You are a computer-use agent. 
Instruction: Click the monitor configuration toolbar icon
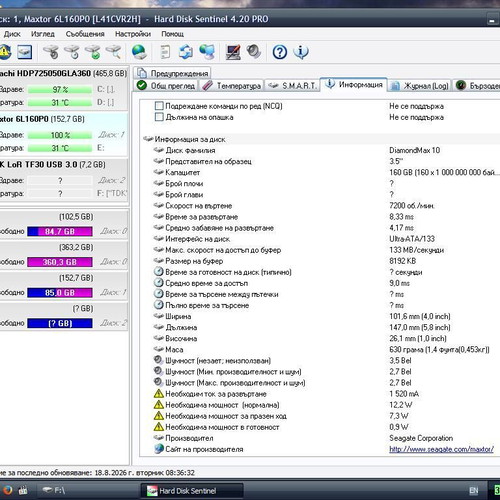(233, 52)
